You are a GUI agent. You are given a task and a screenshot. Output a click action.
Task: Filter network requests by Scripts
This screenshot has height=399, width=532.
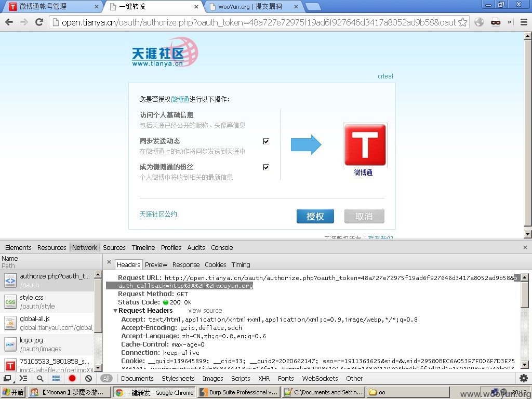point(241,378)
